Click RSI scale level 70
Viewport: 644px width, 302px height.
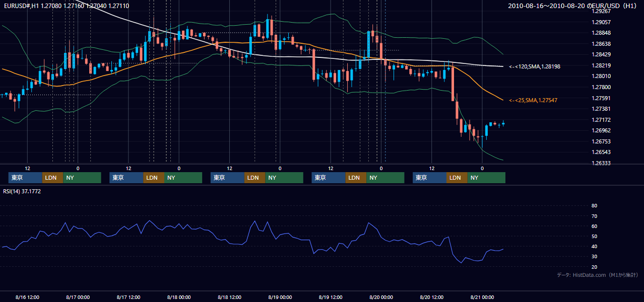click(594, 216)
